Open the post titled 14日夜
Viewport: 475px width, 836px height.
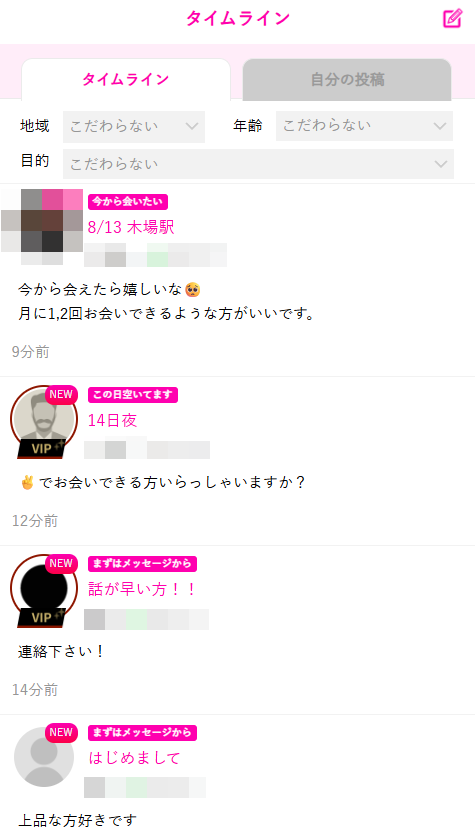tap(112, 421)
